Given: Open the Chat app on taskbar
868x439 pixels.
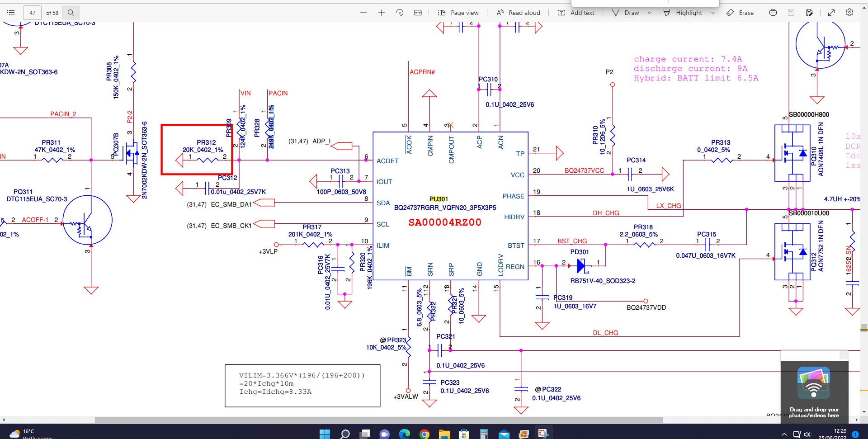Looking at the screenshot, I should coord(385,434).
